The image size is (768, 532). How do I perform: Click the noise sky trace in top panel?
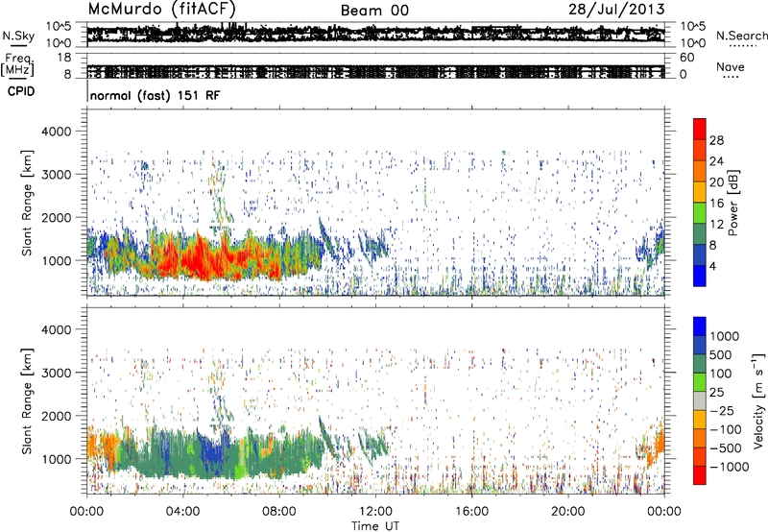[x=375, y=34]
